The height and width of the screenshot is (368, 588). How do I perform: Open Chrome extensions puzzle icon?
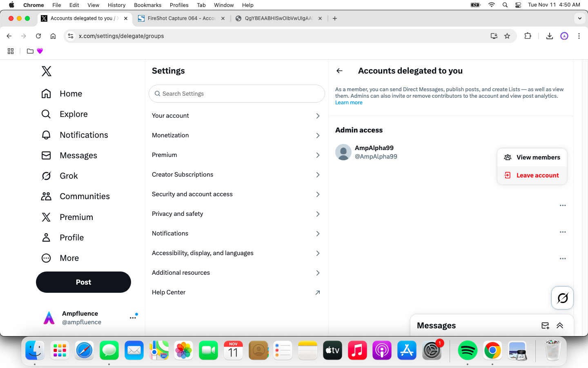(x=528, y=36)
